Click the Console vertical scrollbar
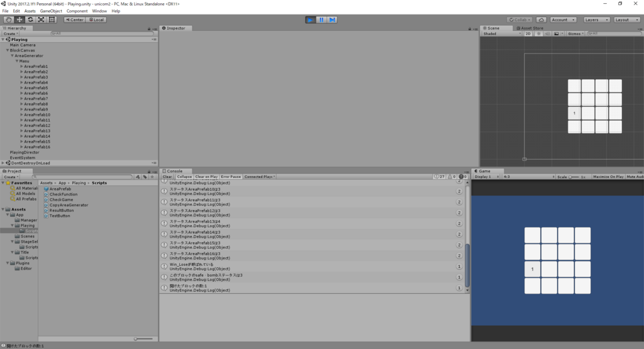This screenshot has width=644, height=349. click(467, 265)
